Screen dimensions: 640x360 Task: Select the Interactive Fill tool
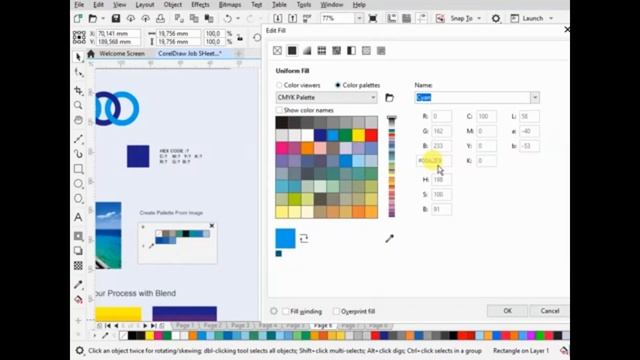click(x=78, y=300)
